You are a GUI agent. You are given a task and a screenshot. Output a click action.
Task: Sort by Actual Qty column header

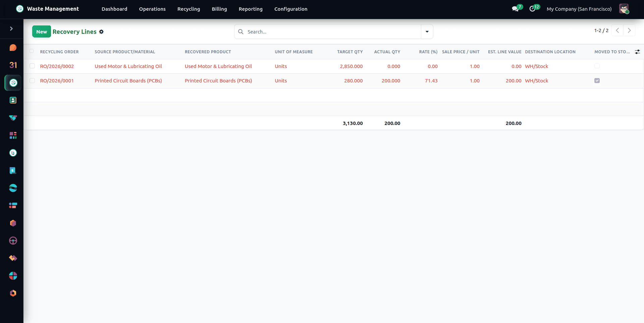(x=387, y=52)
